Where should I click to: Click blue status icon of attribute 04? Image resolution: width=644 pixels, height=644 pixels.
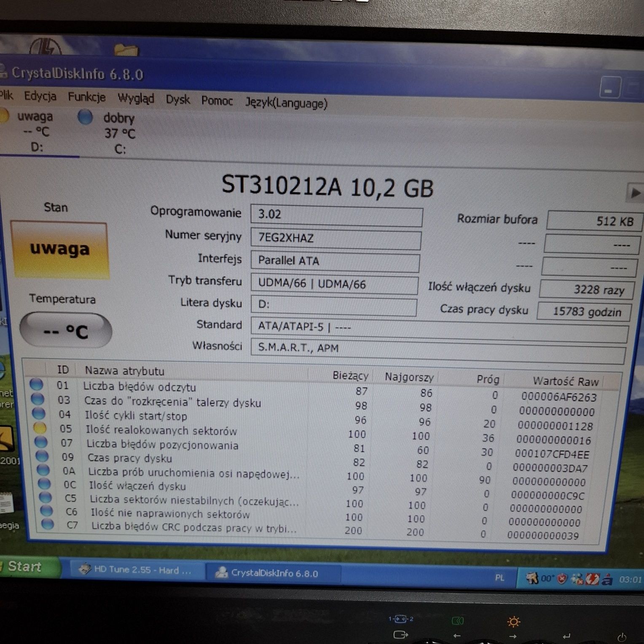[39, 413]
